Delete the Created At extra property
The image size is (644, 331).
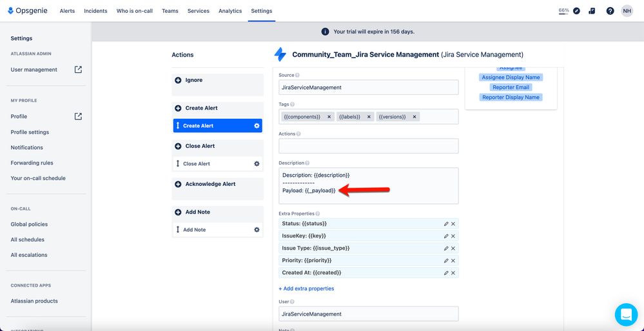(x=453, y=273)
